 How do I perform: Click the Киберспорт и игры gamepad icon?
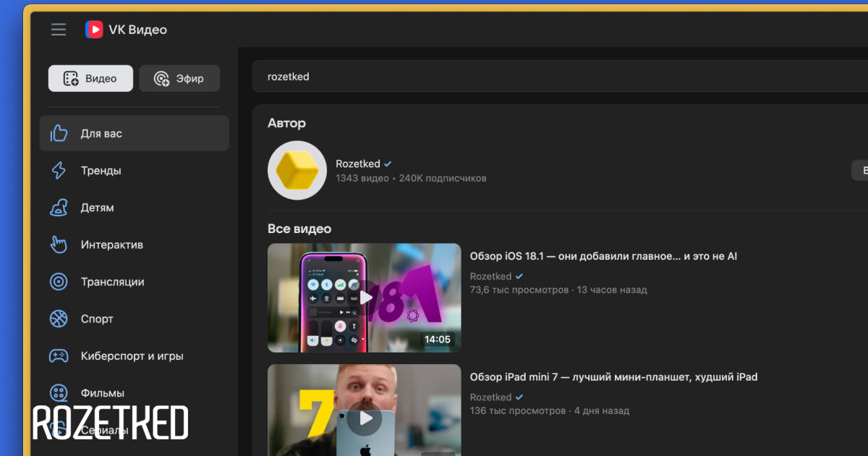click(x=59, y=356)
